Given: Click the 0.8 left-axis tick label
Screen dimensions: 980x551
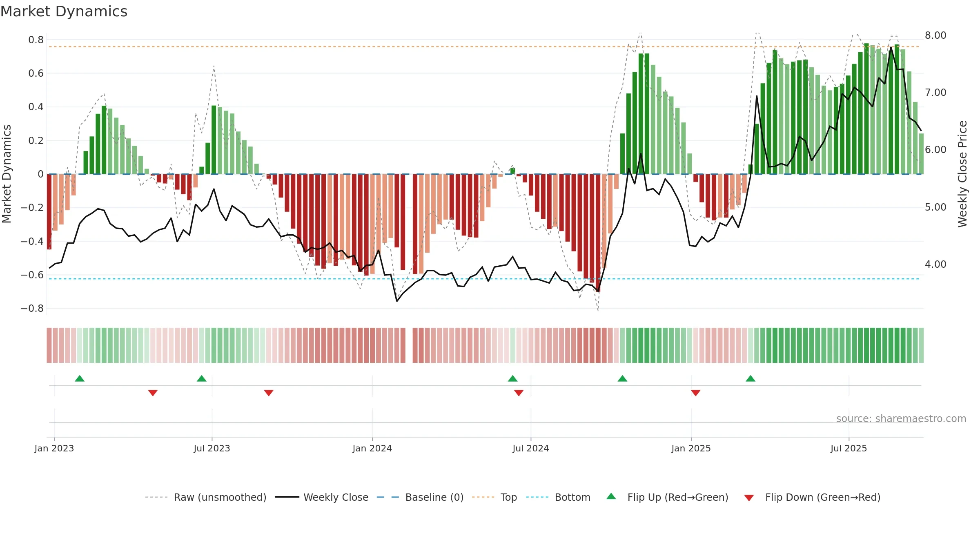Looking at the screenshot, I should click(x=36, y=40).
